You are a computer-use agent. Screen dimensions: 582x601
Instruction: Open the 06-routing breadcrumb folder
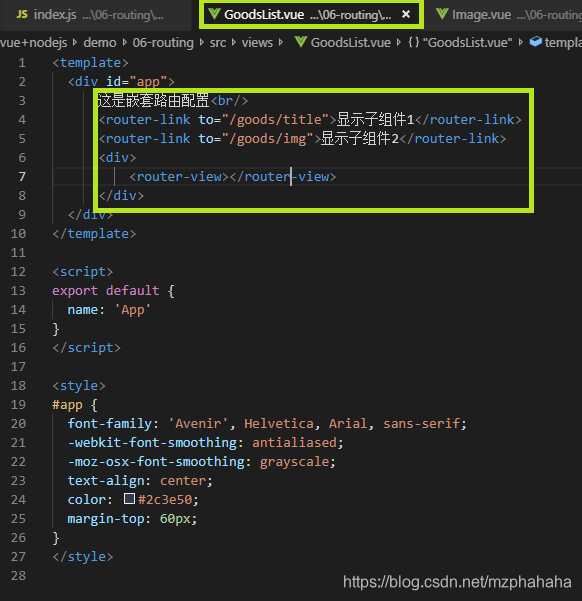(163, 43)
